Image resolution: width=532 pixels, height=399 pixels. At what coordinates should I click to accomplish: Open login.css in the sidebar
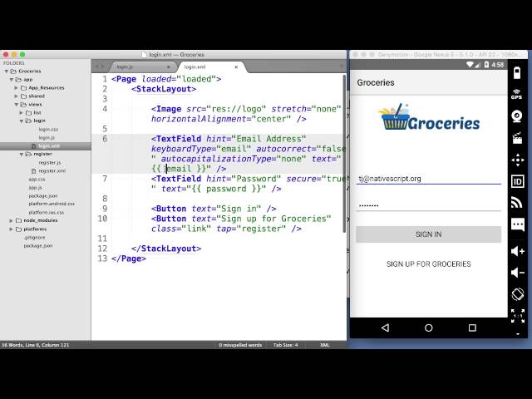(x=48, y=130)
